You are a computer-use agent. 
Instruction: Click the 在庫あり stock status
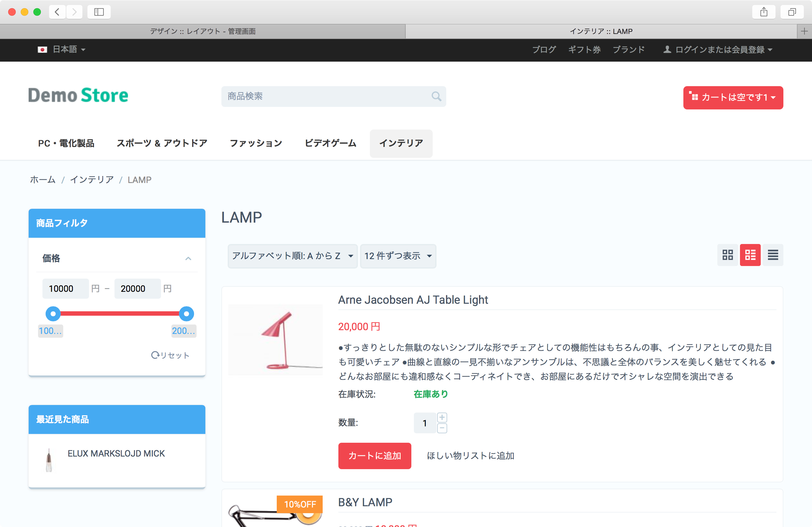[431, 394]
